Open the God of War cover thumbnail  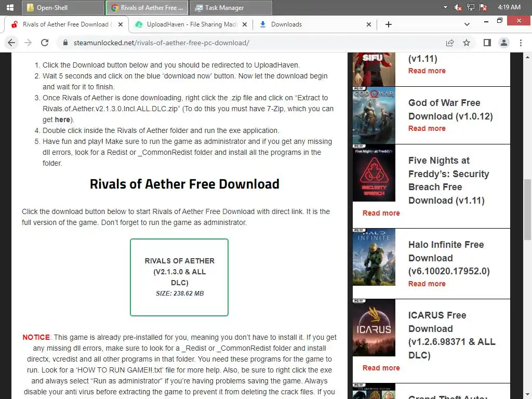pos(374,115)
